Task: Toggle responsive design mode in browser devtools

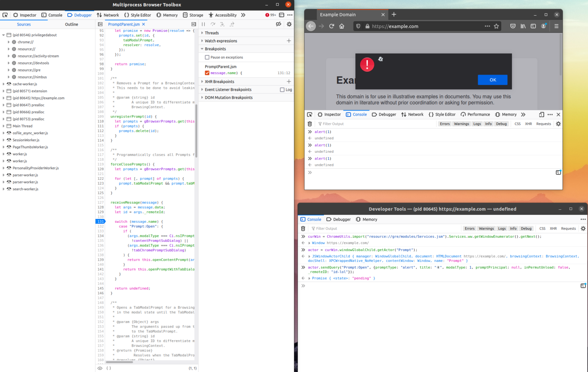Action: pyautogui.click(x=541, y=114)
